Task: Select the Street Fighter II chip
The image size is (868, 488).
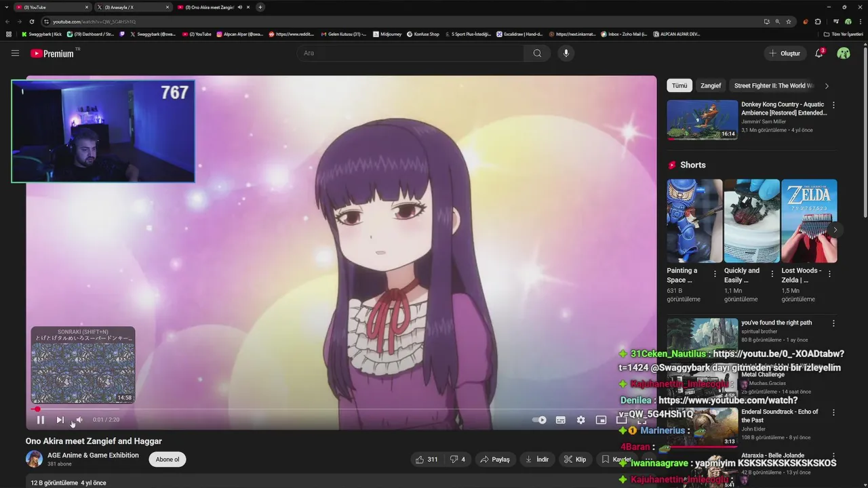Action: click(x=773, y=85)
